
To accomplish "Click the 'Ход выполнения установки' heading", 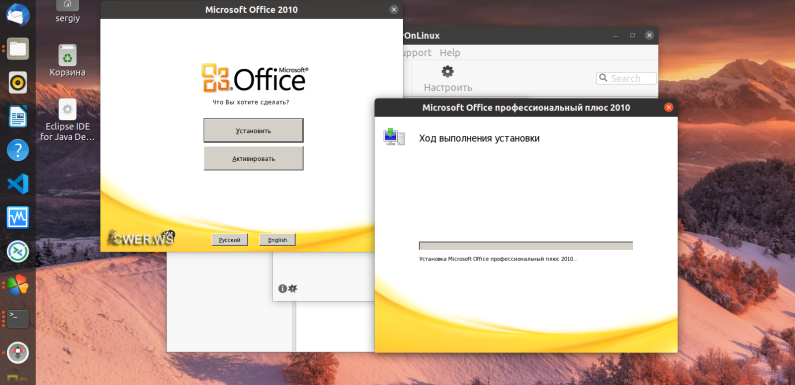I will point(479,138).
